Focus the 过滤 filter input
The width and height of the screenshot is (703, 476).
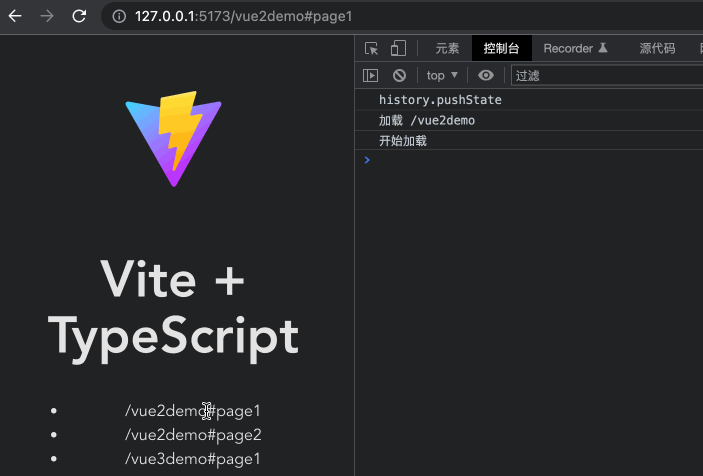pos(607,75)
